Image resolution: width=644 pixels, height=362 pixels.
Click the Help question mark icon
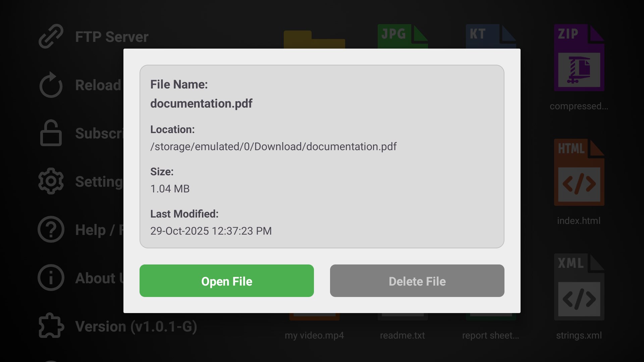[51, 230]
